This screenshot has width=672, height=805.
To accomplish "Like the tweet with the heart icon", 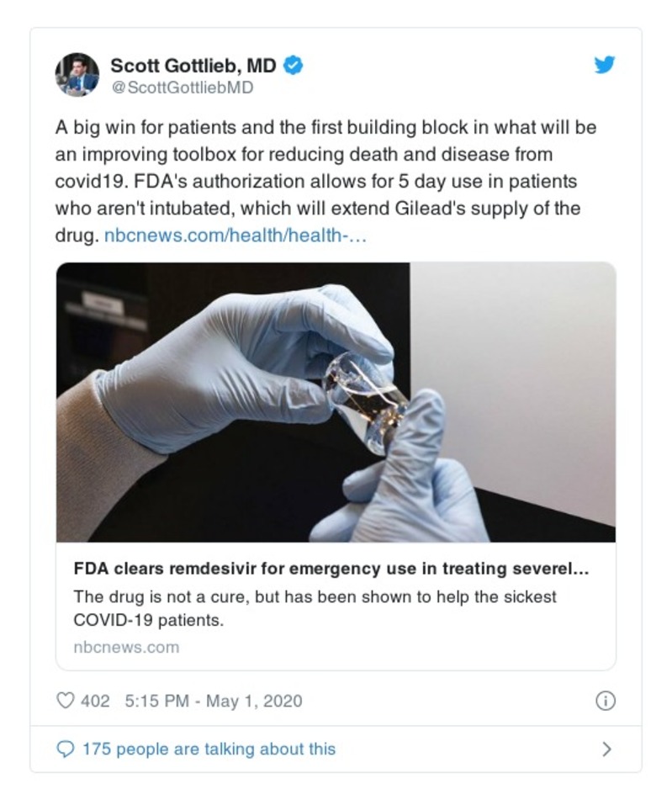I will pos(65,701).
